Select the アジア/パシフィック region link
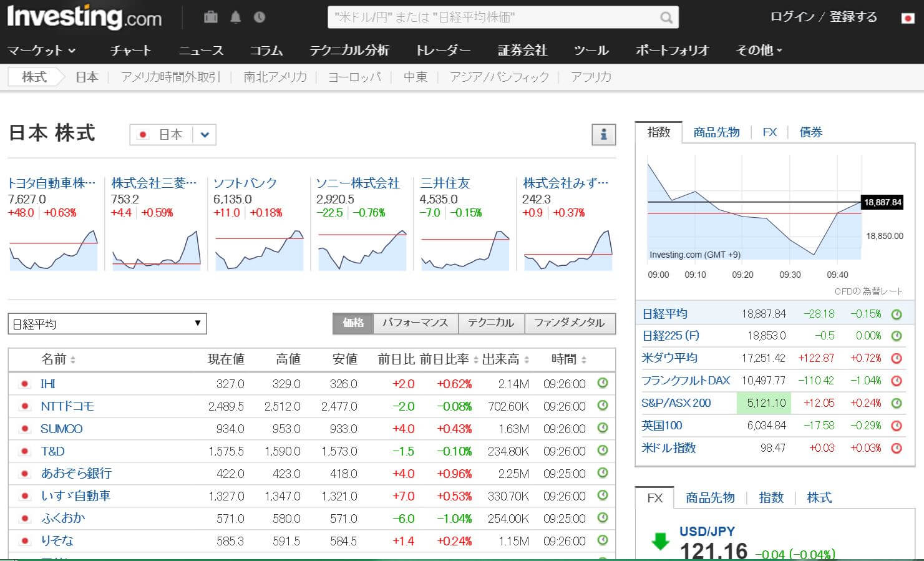 [499, 77]
